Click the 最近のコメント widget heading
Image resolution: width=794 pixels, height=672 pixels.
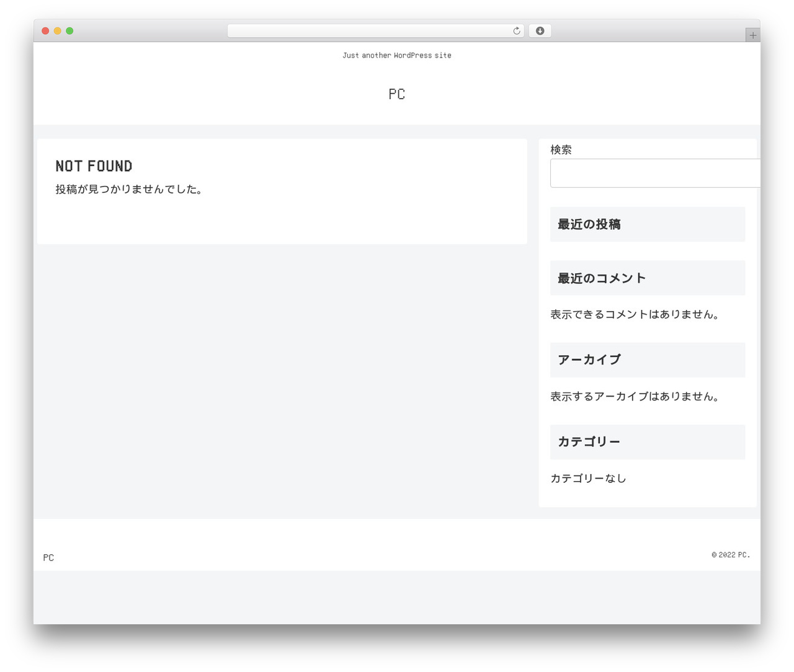pos(648,278)
